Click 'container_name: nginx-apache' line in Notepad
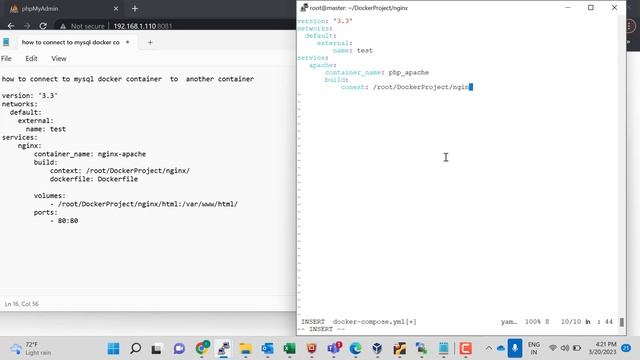 point(90,154)
